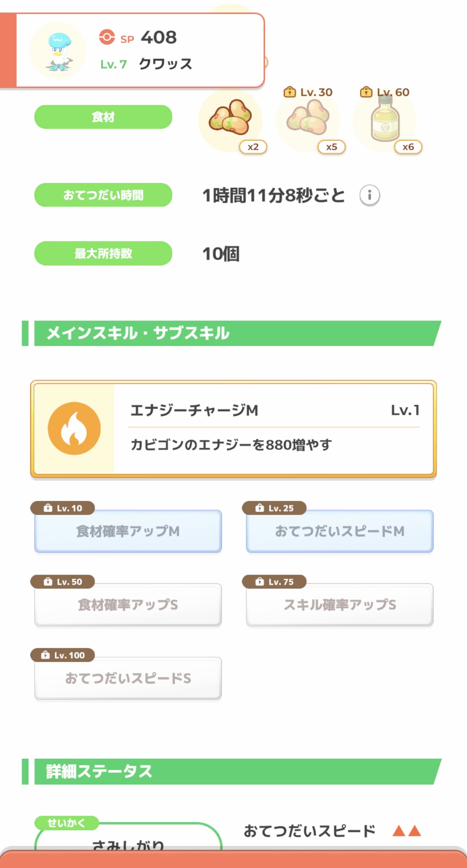Viewport: 467px width, 868px height.
Task: Select the おてつだいスピードS sub skill
Action: pyautogui.click(x=128, y=678)
